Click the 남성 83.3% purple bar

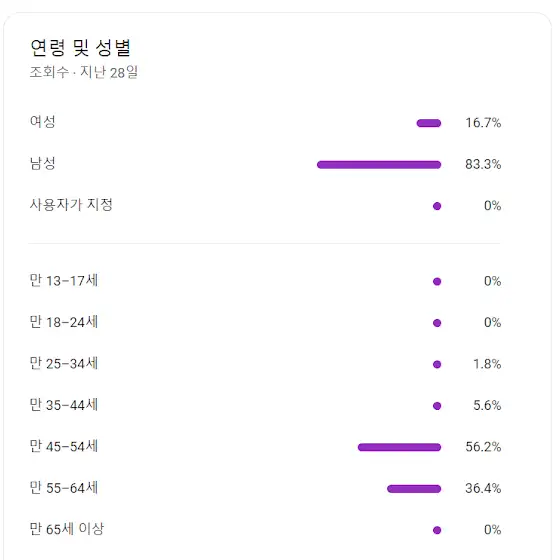click(x=379, y=165)
